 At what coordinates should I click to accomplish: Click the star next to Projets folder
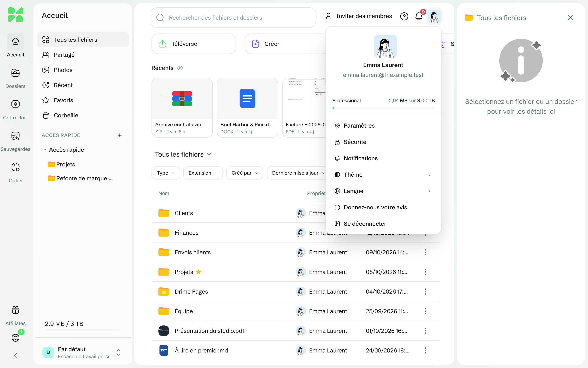coord(198,272)
